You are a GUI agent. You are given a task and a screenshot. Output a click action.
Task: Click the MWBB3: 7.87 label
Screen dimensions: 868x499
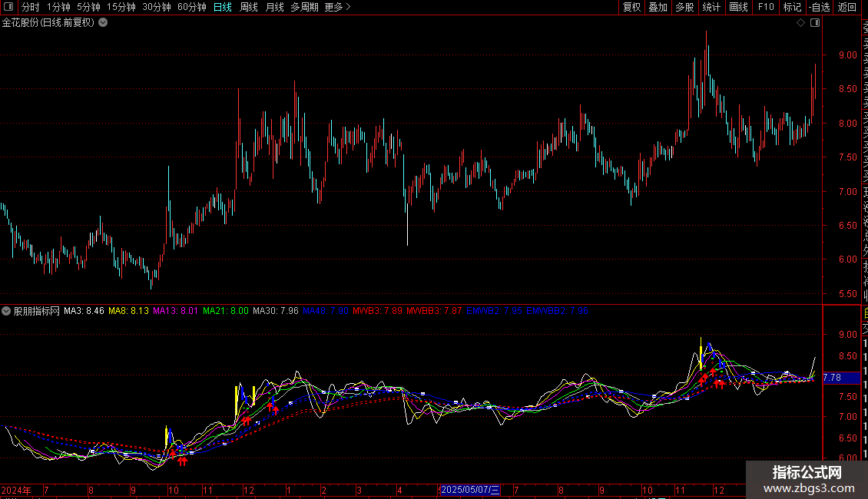434,311
